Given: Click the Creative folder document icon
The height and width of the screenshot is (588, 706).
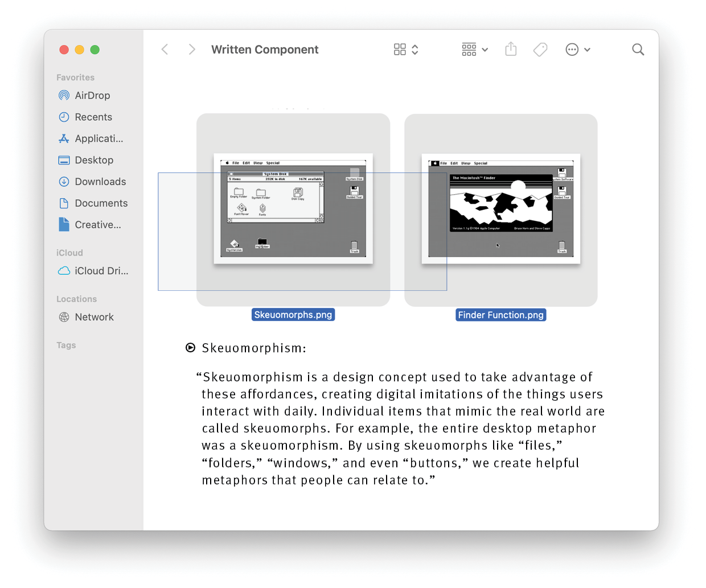Looking at the screenshot, I should coord(64,224).
